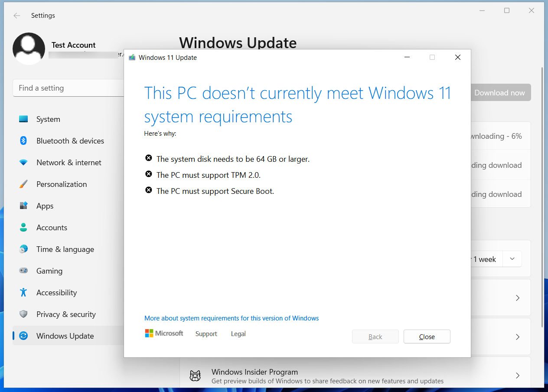Select the Privacy & security shield icon
The height and width of the screenshot is (392, 548).
(23, 314)
